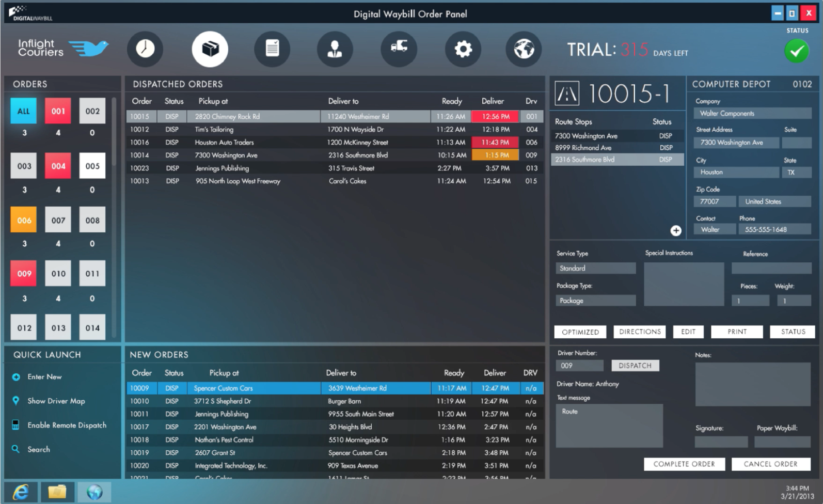This screenshot has width=823, height=504.
Task: Click the green status checkmark
Action: [x=797, y=51]
